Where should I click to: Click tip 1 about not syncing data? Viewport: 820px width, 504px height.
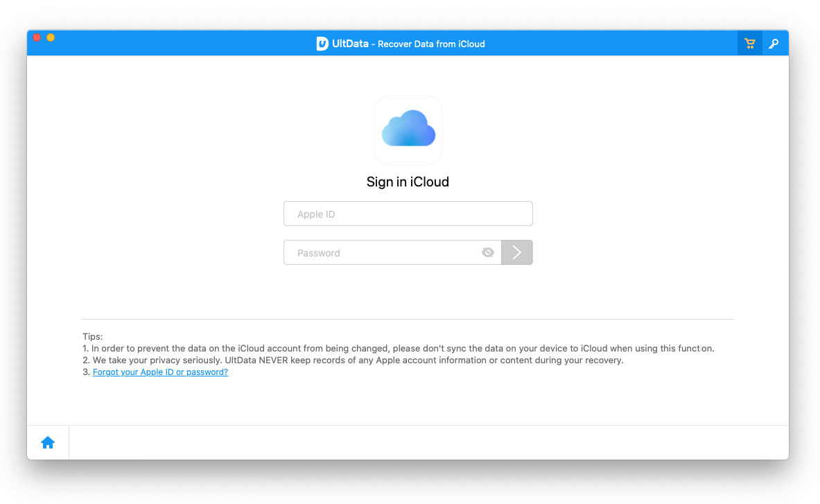(x=399, y=348)
